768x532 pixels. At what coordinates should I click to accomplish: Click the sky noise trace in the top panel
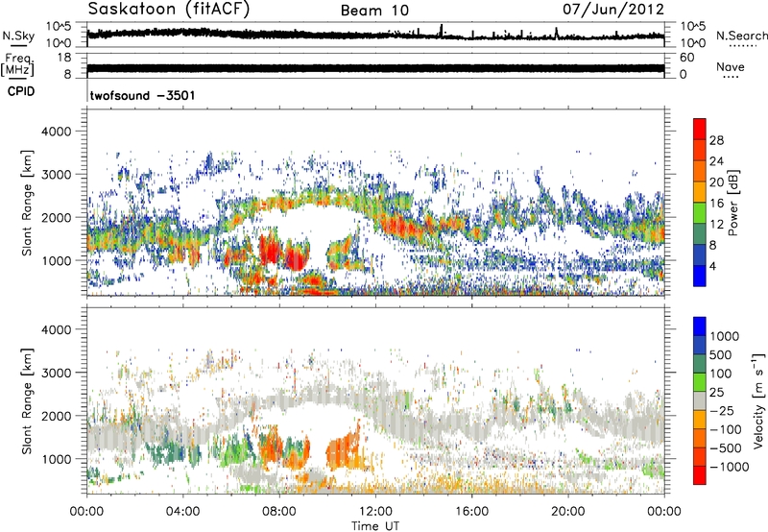click(x=375, y=36)
